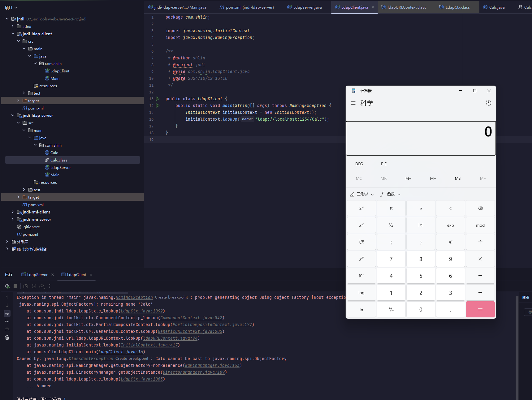Open the 三角学 trigonometry dropdown
Image resolution: width=532 pixels, height=400 pixels.
pos(362,194)
